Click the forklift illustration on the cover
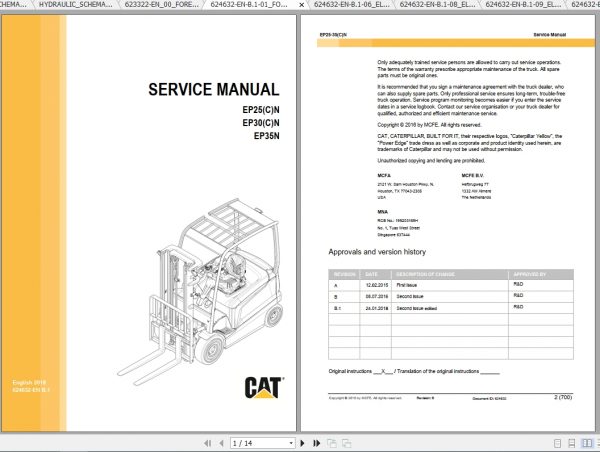 pos(200,292)
